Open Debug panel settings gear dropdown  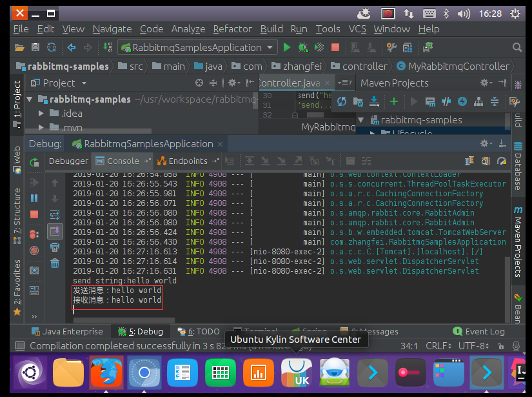[486, 144]
